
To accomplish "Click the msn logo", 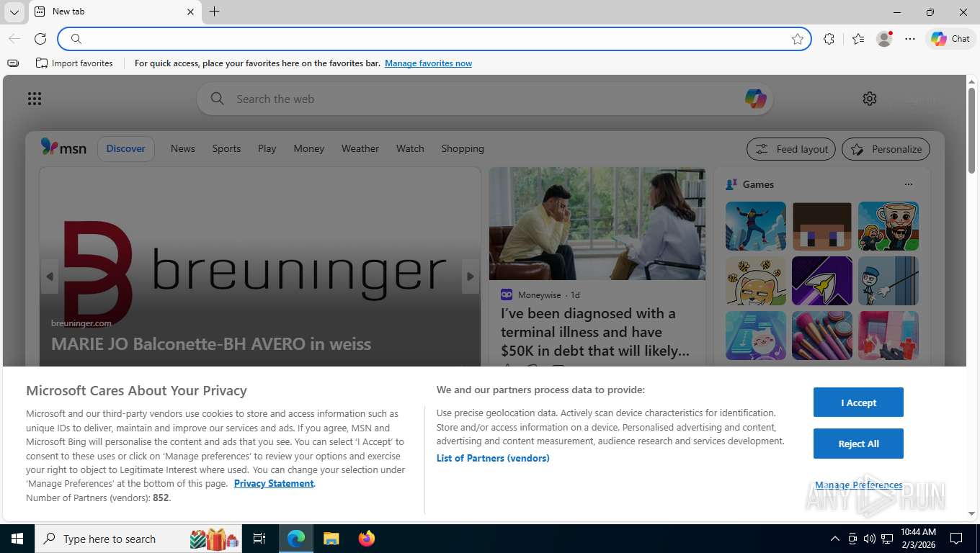I will pyautogui.click(x=63, y=148).
